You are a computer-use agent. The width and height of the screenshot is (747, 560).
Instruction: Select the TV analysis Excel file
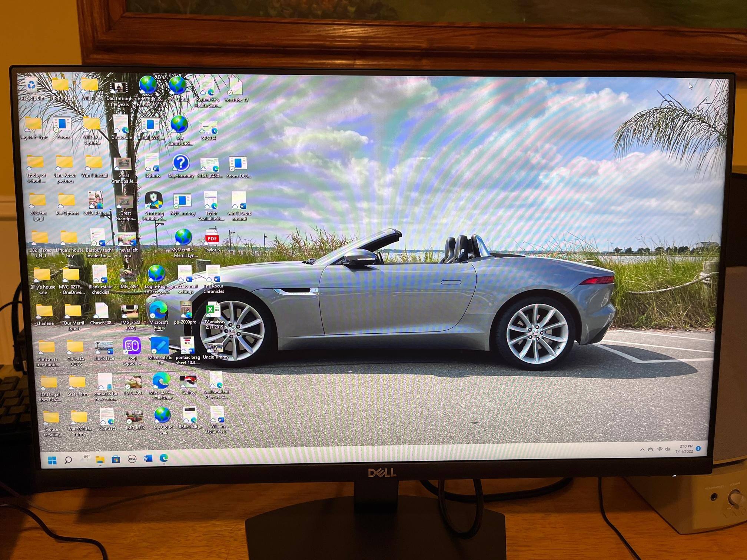coord(213,309)
